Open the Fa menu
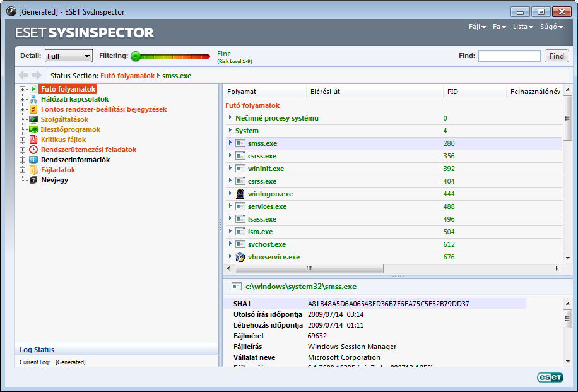This screenshot has width=578, height=392. (499, 27)
